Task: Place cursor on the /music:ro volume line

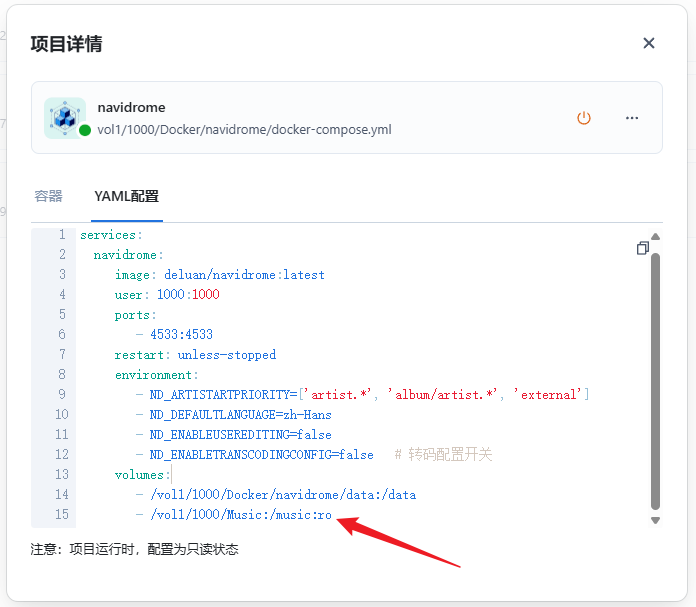Action: pyautogui.click(x=240, y=515)
